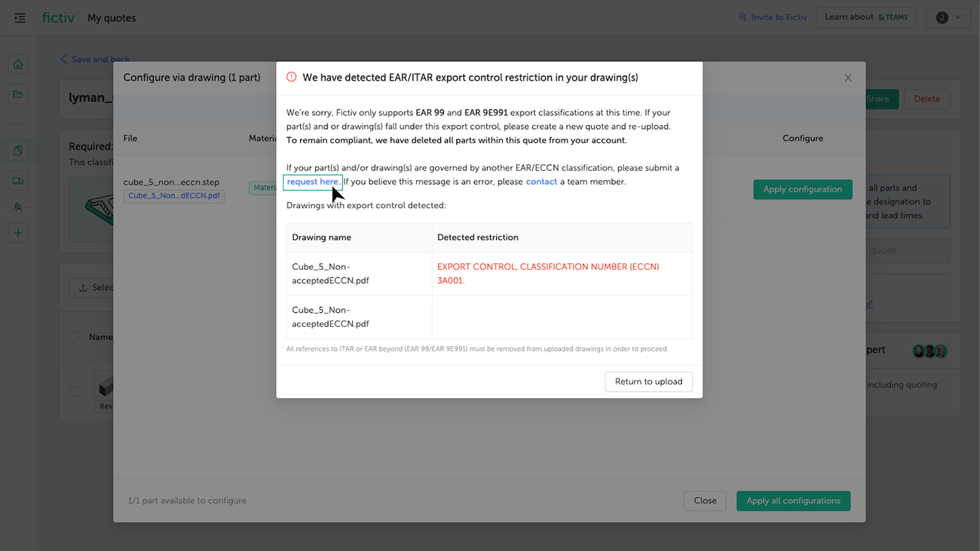Open the user account dropdown with J avatar
The image size is (980, 551).
coord(948,18)
